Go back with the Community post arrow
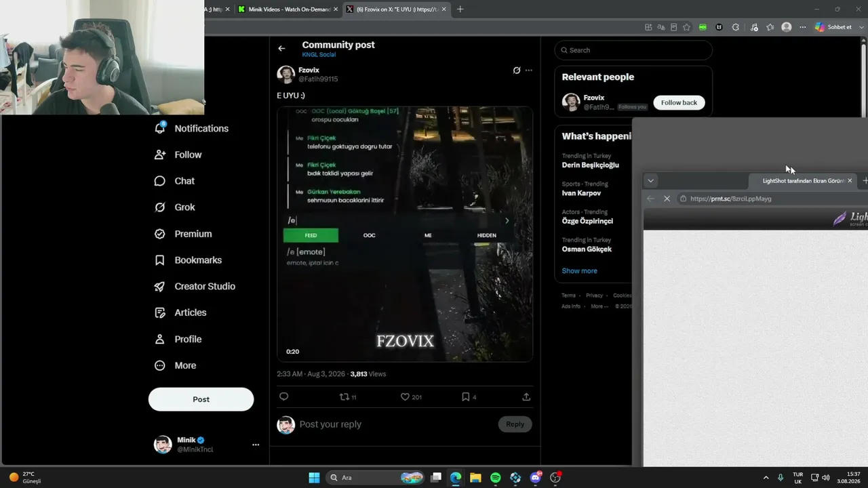868x488 pixels. tap(281, 48)
